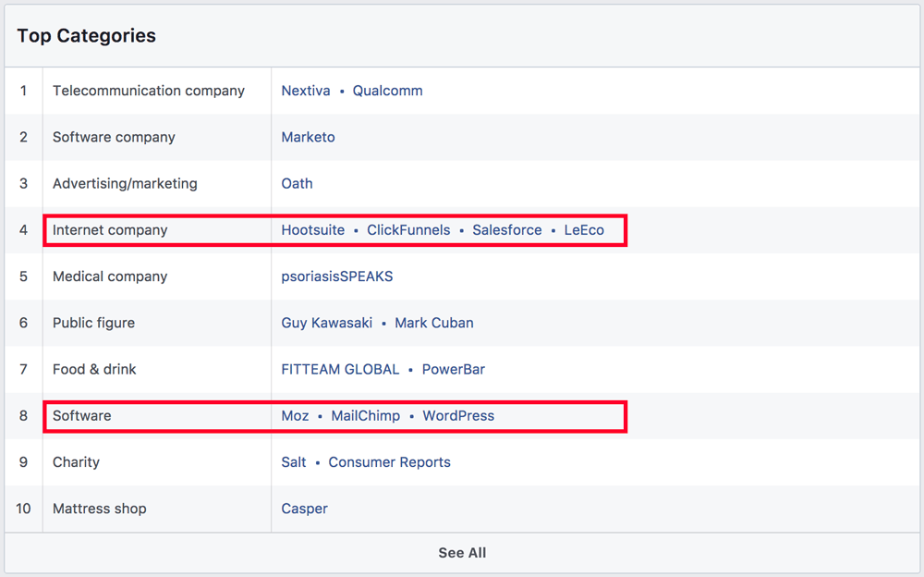Click the ClickFunnels link
This screenshot has height=577, width=924.
pos(408,230)
